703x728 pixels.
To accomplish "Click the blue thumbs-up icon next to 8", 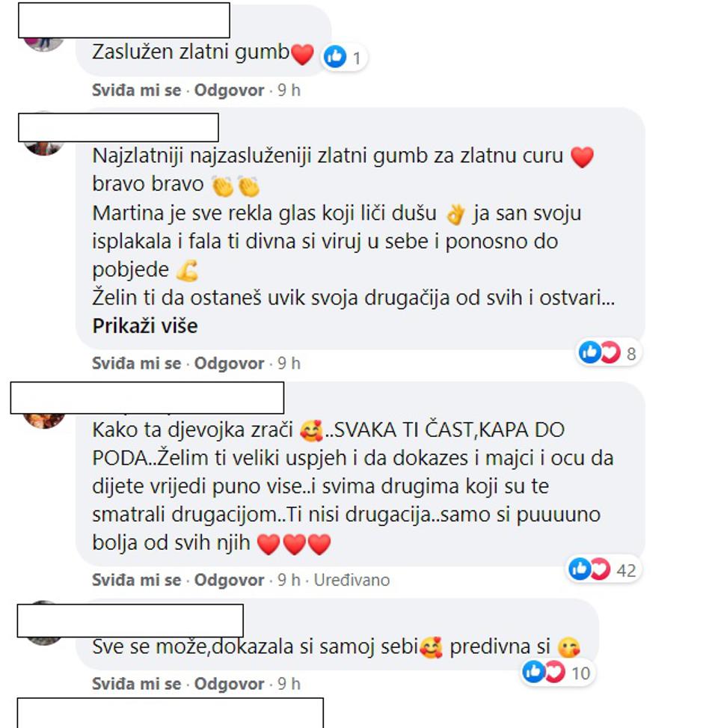I will (x=589, y=353).
